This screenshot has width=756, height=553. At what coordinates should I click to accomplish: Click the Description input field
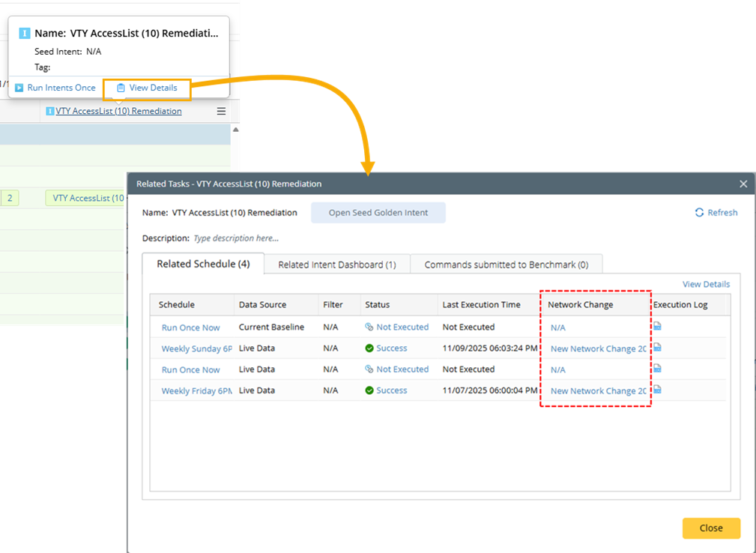tap(236, 238)
